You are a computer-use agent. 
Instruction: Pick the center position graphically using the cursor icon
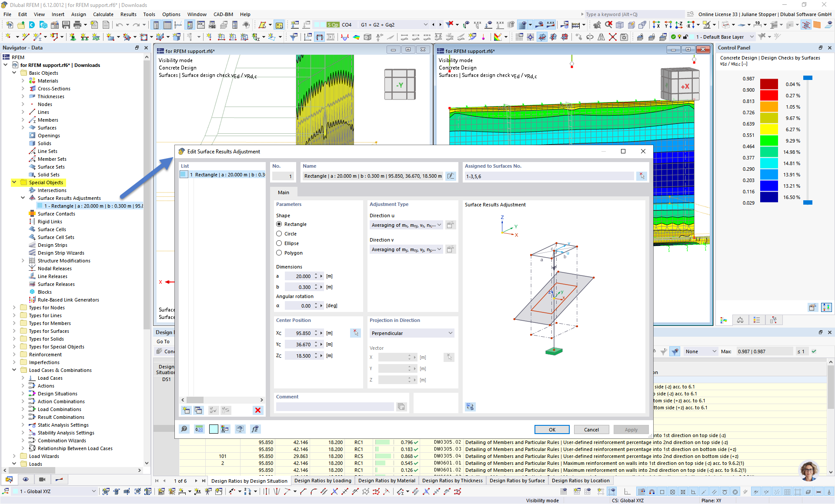click(x=356, y=333)
